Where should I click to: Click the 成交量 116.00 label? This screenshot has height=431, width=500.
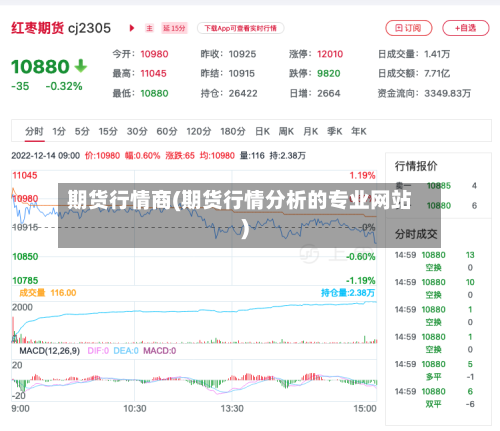pos(48,293)
